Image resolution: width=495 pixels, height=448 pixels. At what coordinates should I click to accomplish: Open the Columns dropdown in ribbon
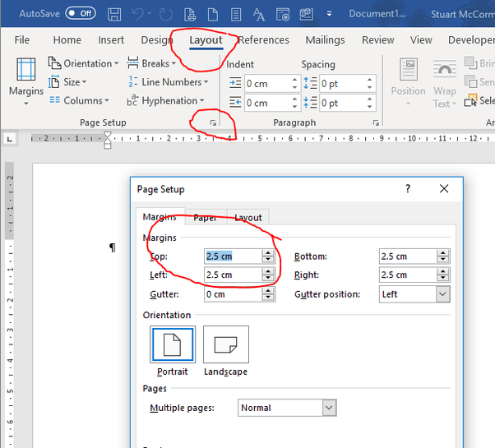tap(79, 100)
